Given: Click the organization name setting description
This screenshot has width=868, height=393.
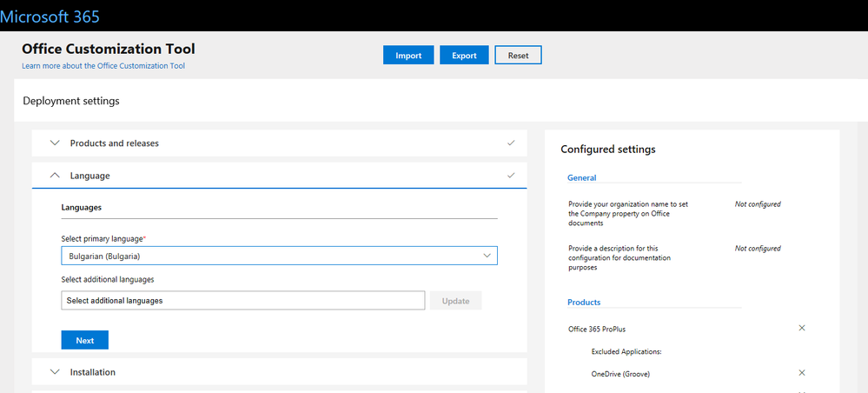Looking at the screenshot, I should [x=628, y=213].
